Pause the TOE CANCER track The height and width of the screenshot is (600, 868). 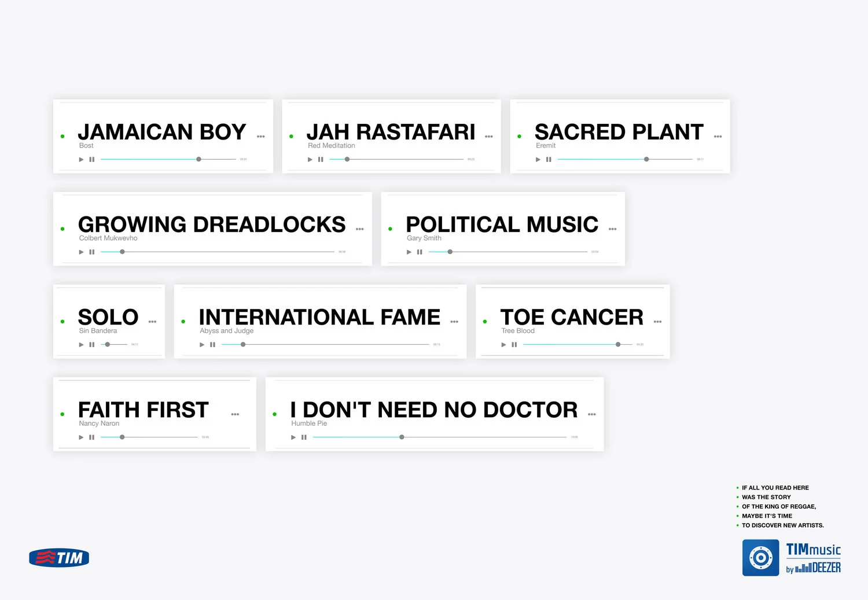tap(514, 344)
